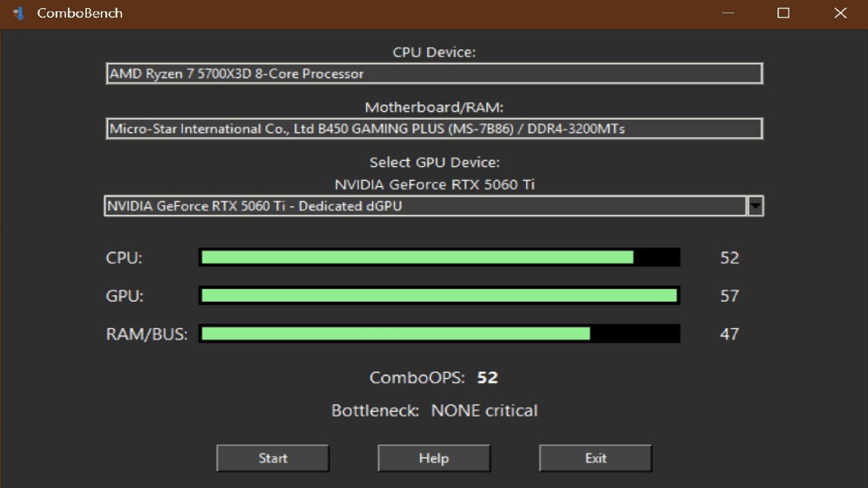Click the Motherboard/RAM information field
The width and height of the screenshot is (868, 488).
coord(434,129)
